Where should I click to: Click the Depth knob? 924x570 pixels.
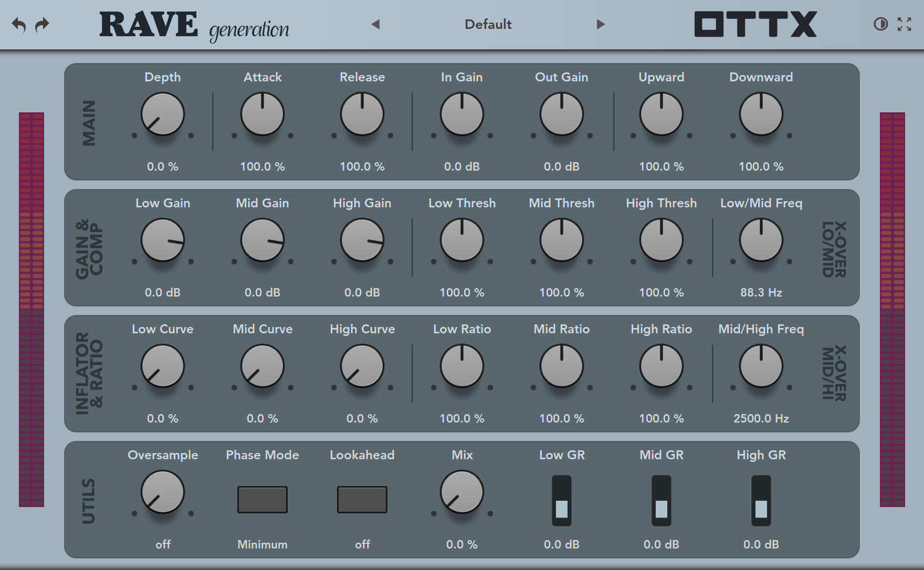pos(163,114)
